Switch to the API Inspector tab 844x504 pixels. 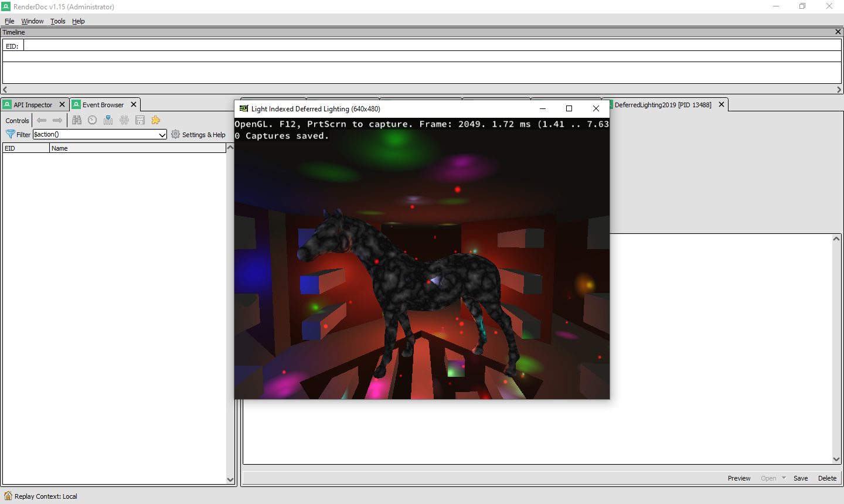pyautogui.click(x=32, y=104)
